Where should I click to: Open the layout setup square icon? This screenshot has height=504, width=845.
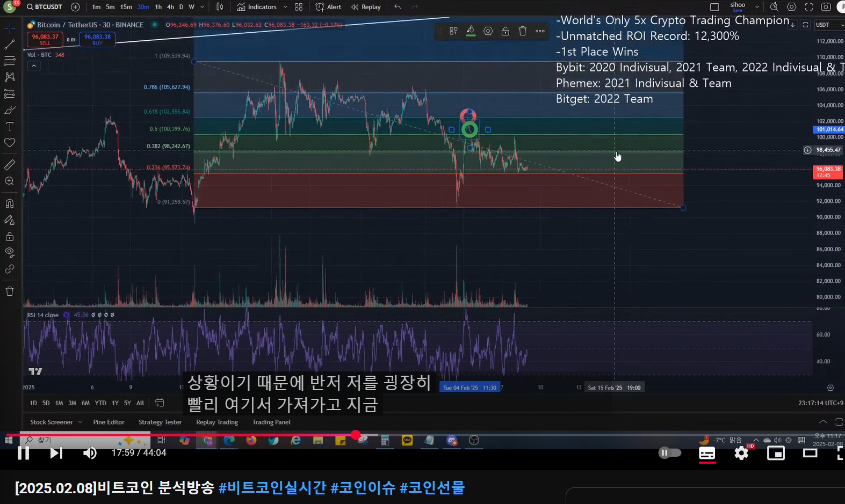pos(714,7)
